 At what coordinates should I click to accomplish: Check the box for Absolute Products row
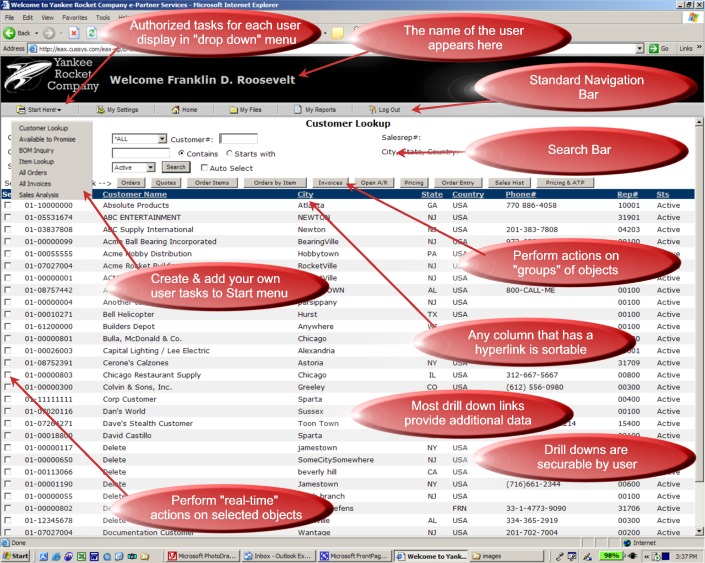click(8, 205)
